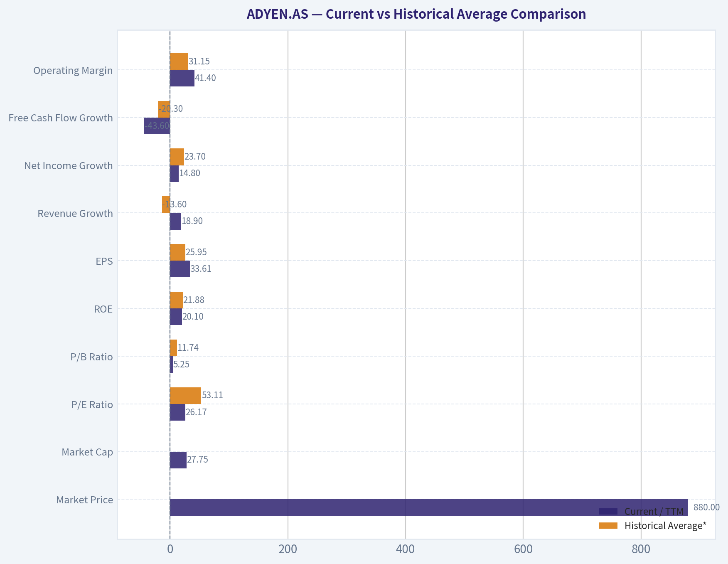
Task: Select the 21.88 historical ROE value
Action: click(194, 300)
